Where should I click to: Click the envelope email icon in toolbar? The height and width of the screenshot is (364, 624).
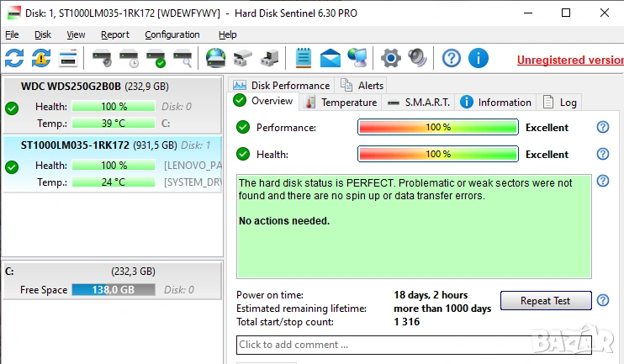(x=331, y=58)
